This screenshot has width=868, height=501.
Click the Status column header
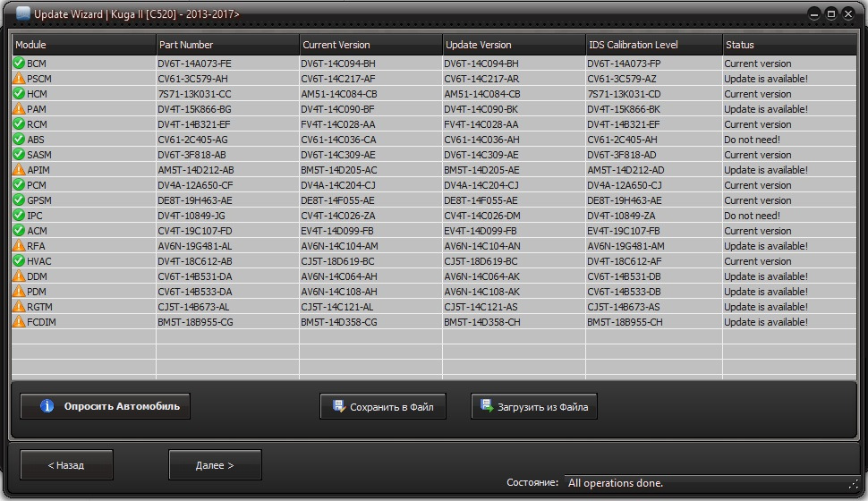click(x=790, y=45)
